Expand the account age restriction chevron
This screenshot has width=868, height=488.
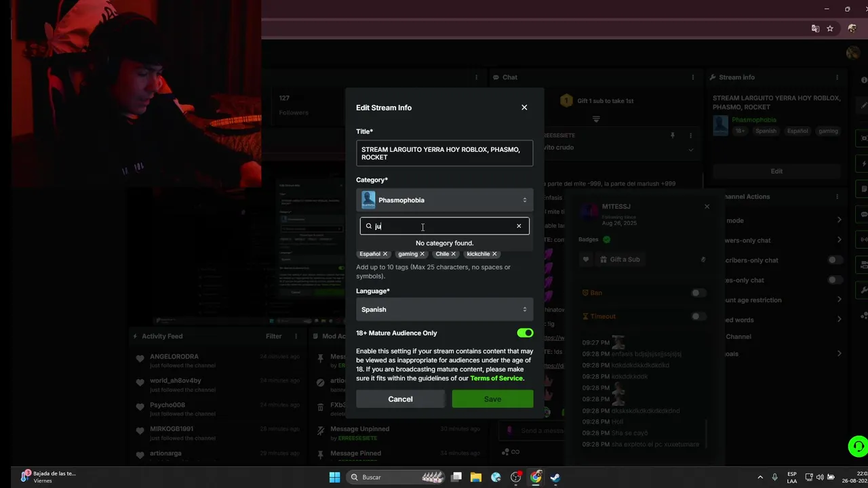coord(839,300)
